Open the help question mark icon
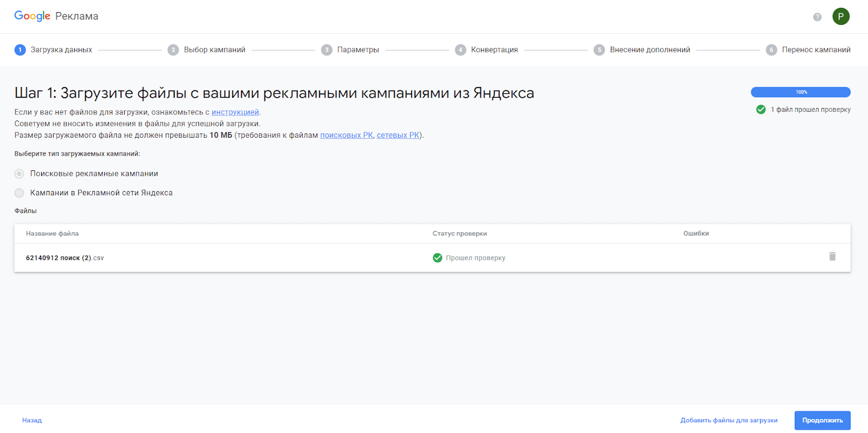This screenshot has width=868, height=433. click(x=817, y=17)
